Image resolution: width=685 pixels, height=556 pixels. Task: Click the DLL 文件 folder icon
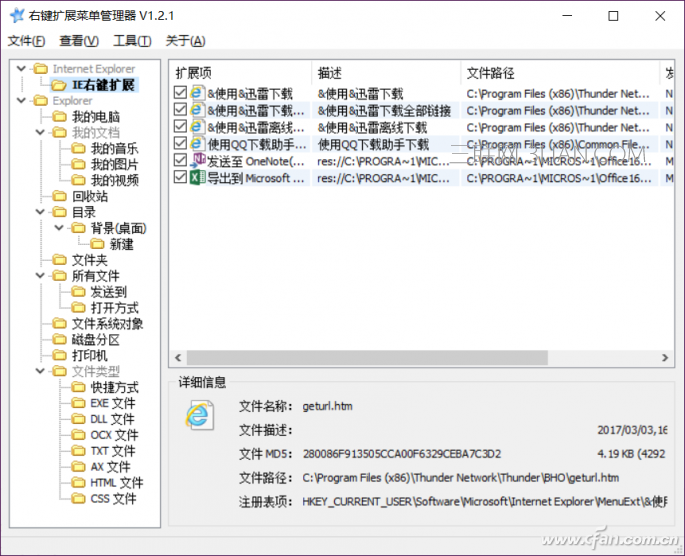click(x=78, y=418)
